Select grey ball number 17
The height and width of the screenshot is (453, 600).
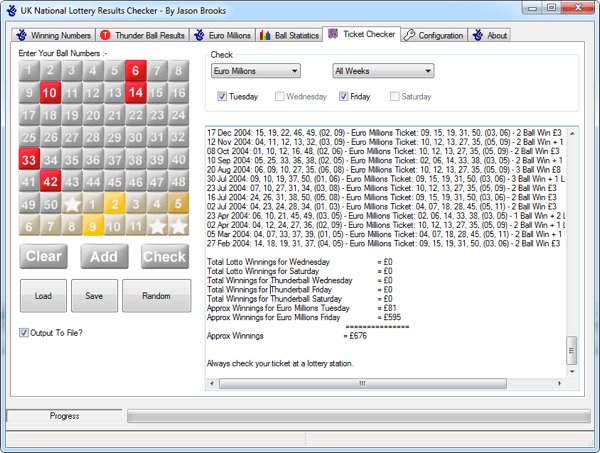(x=29, y=115)
